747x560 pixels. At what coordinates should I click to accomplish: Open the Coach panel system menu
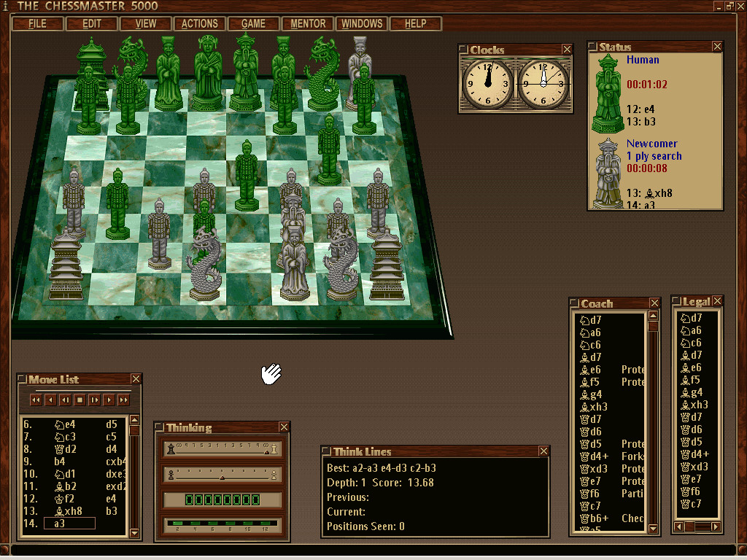click(575, 303)
